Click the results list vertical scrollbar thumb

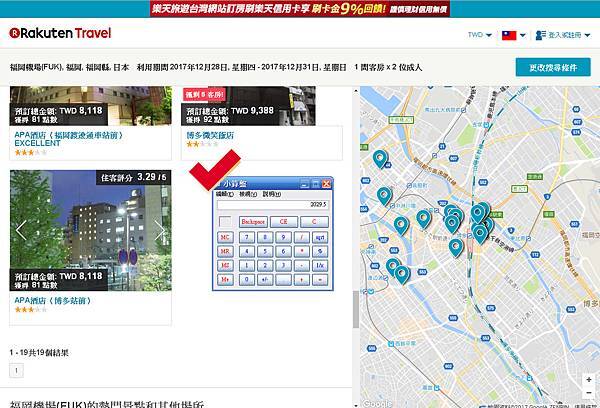[x=356, y=309]
